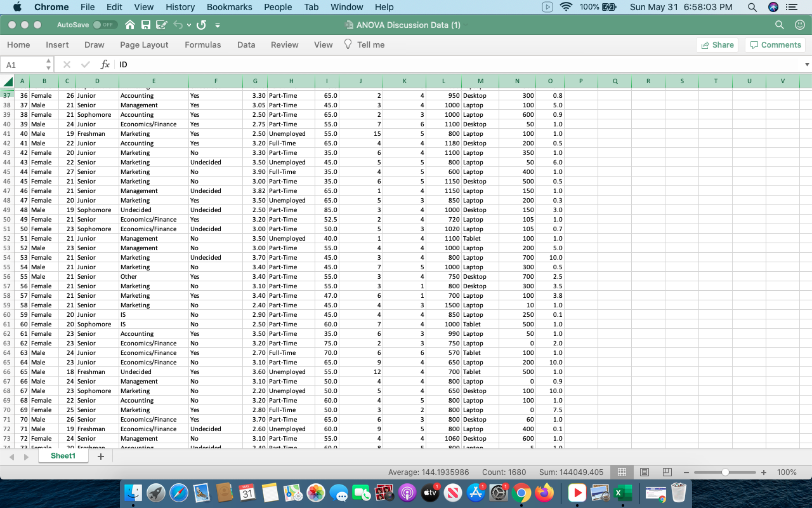This screenshot has width=812, height=508.
Task: Go to next sheet arrow
Action: coord(26,457)
